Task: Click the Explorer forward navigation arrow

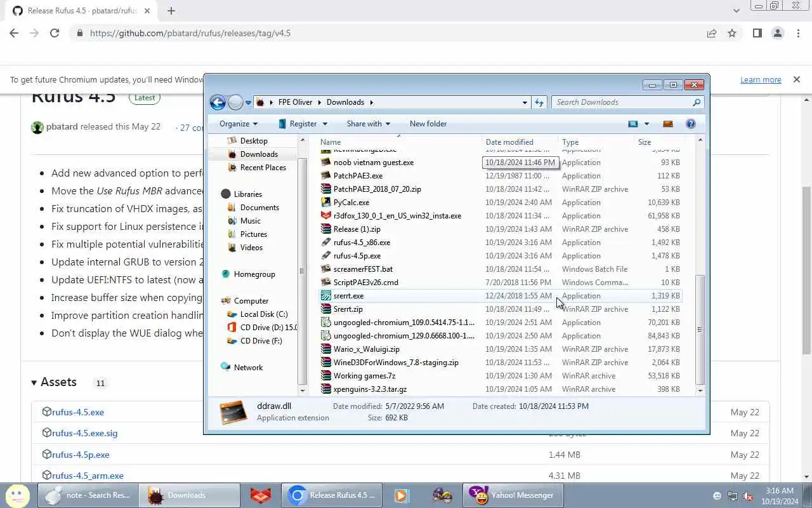Action: pos(235,102)
